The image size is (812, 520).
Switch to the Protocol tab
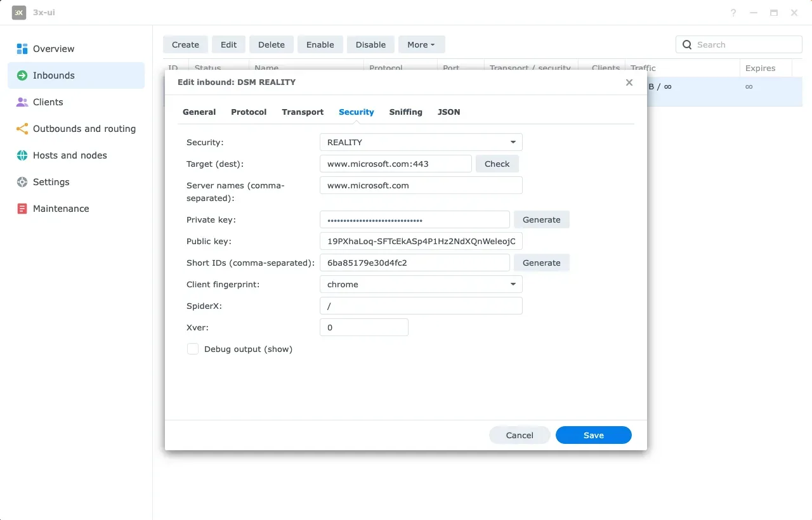tap(249, 112)
